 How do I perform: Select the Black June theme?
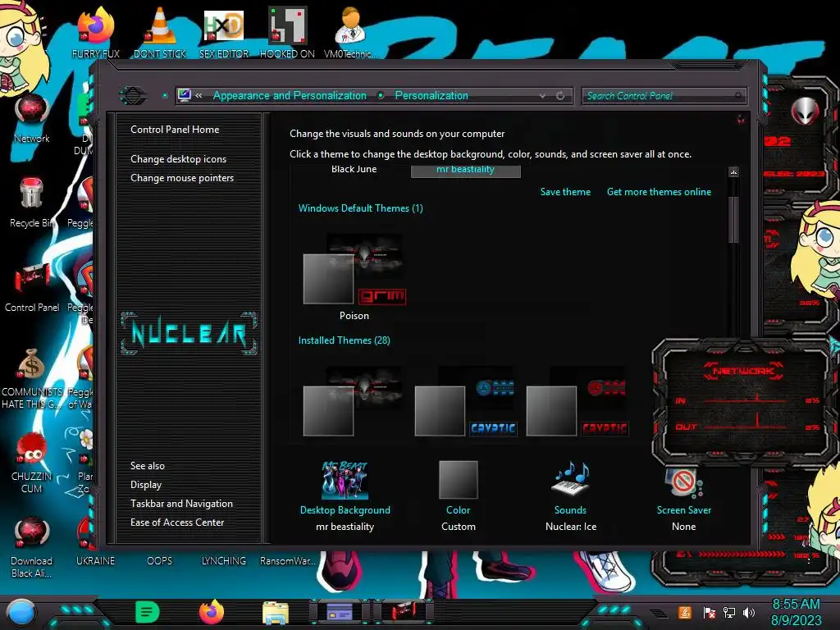pyautogui.click(x=354, y=169)
